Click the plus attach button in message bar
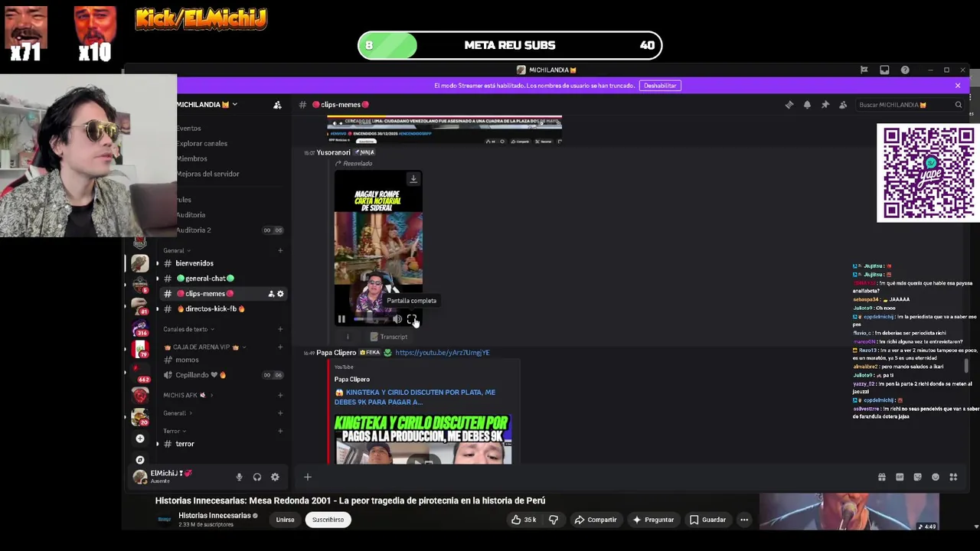Screen dimensions: 980x551 [x=308, y=477]
